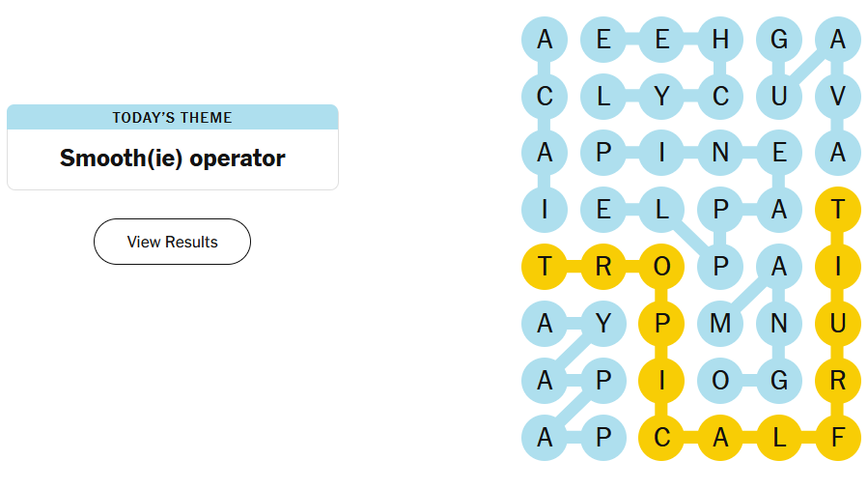868x489 pixels.
Task: Select the blue letter O tile
Action: [x=720, y=381]
